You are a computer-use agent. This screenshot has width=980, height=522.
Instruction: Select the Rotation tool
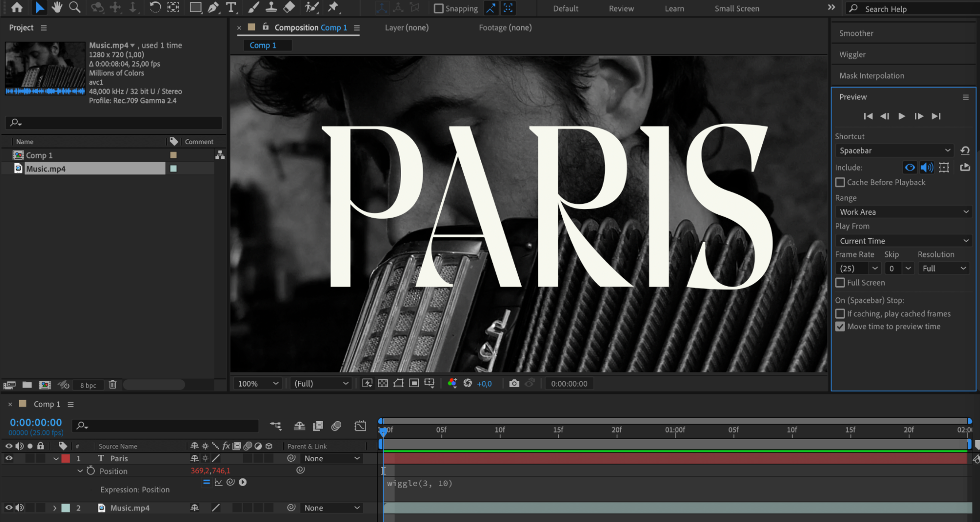point(155,7)
